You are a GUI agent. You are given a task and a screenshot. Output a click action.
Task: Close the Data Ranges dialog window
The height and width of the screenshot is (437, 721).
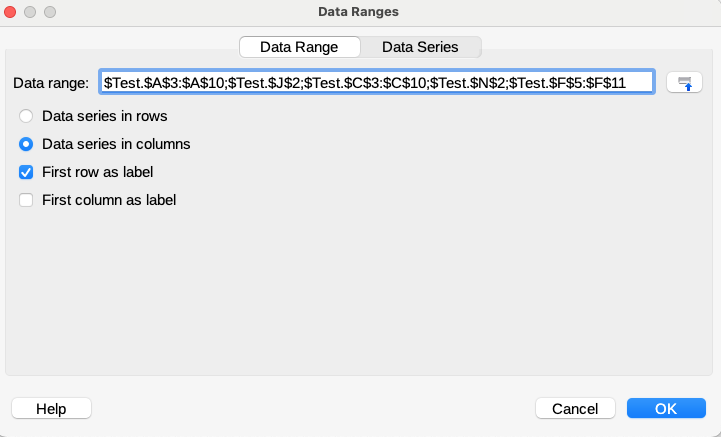pyautogui.click(x=12, y=12)
